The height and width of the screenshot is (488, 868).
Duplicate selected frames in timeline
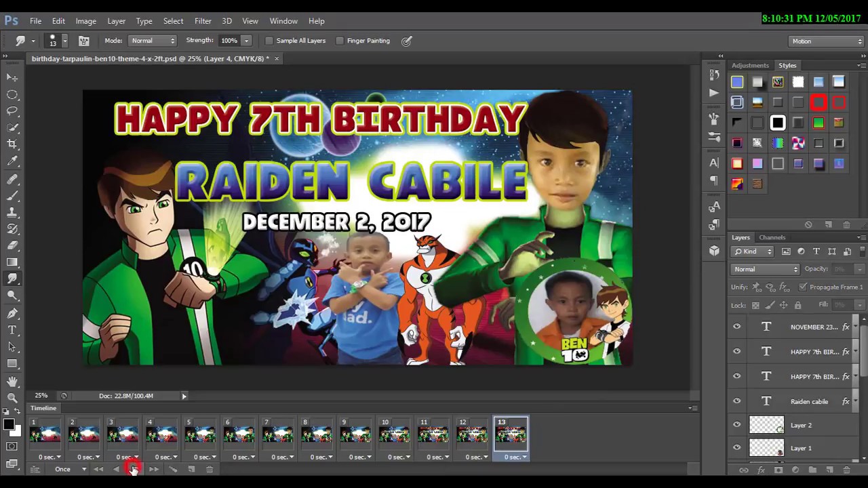[191, 469]
